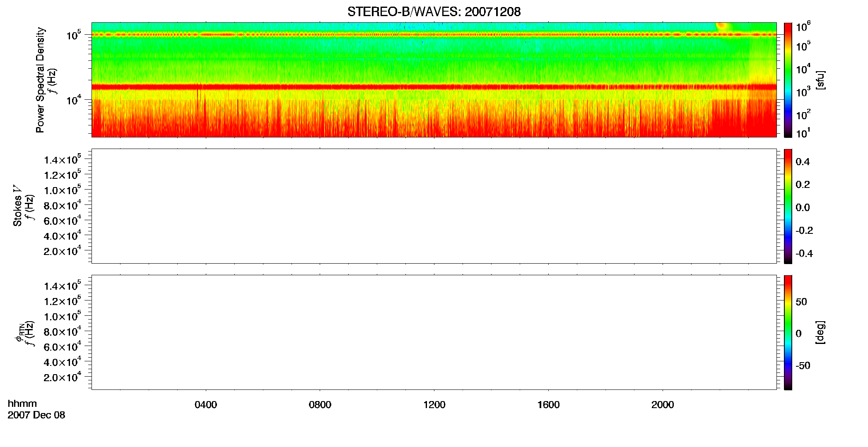
Task: Click the Stokes V color bar
Action: tap(788, 206)
